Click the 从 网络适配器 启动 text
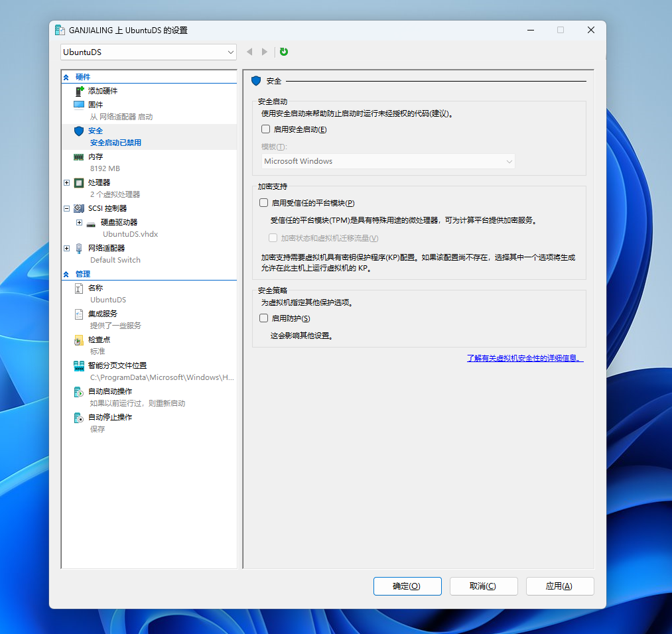672x634 pixels. (121, 117)
